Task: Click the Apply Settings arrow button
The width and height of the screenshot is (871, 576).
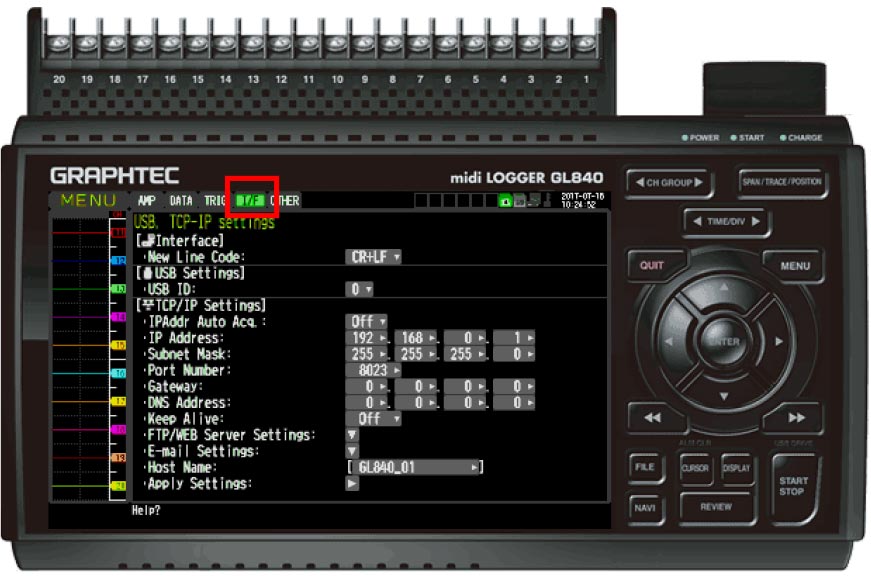Action: tap(352, 484)
